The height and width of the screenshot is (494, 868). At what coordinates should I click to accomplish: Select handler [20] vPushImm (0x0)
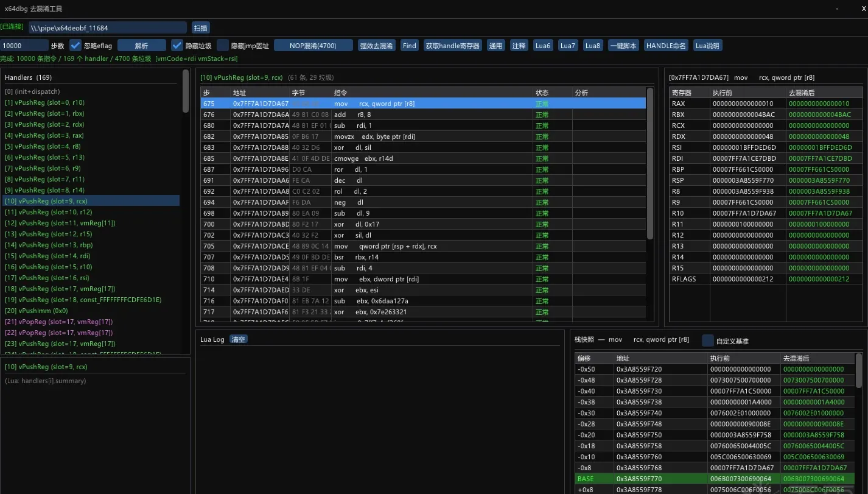[x=92, y=311]
